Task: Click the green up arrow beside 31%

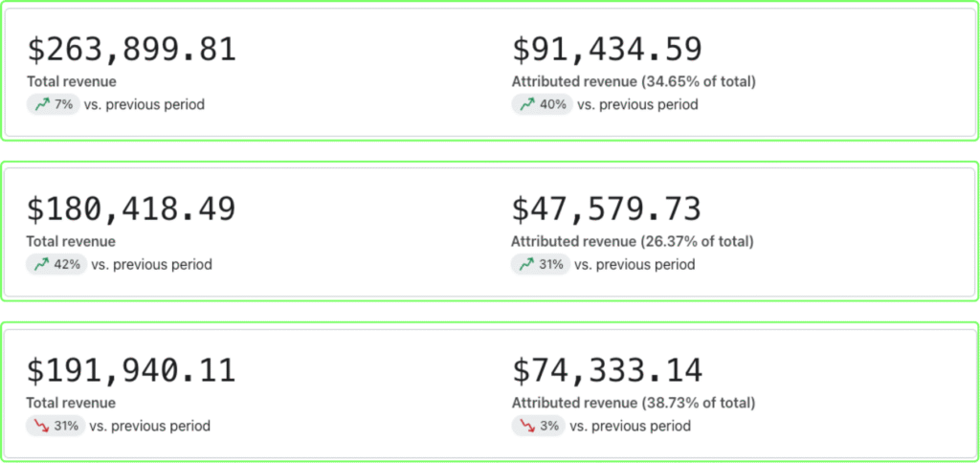Action: click(527, 264)
